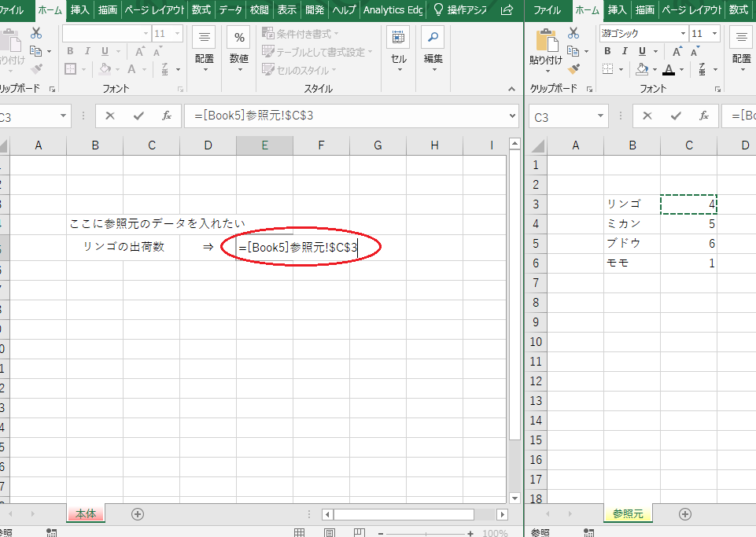The height and width of the screenshot is (537, 756).
Task: Click fill color bucket in left window
Action: pos(105,69)
